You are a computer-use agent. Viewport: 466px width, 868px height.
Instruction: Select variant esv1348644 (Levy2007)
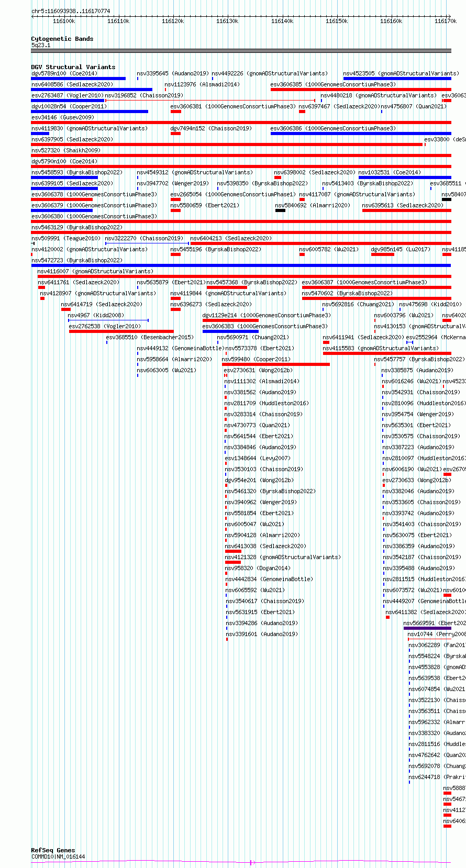[257, 458]
